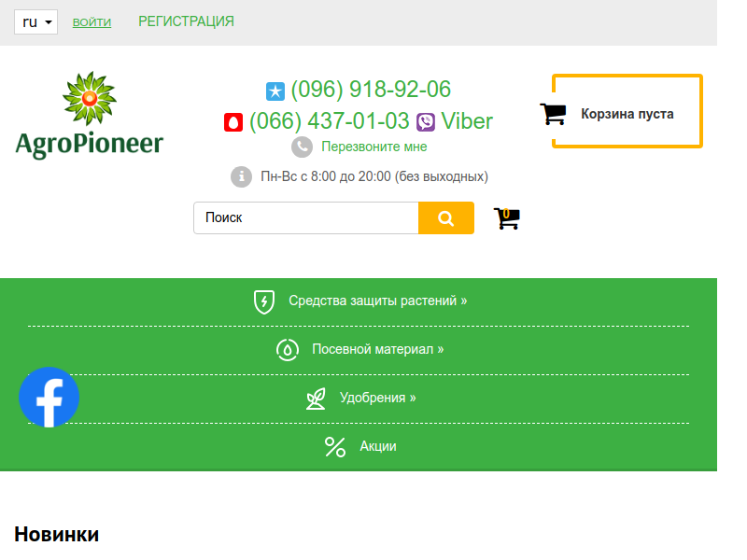
Task: Click the plant sprout fertilizer icon
Action: (x=316, y=399)
